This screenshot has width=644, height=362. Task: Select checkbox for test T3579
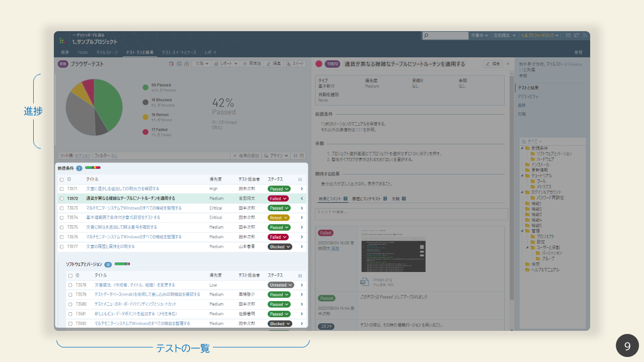(x=70, y=295)
